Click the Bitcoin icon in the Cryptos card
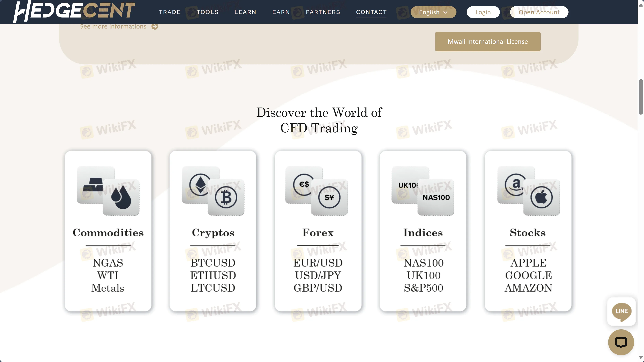Viewport: 644px width, 362px height. click(x=226, y=197)
